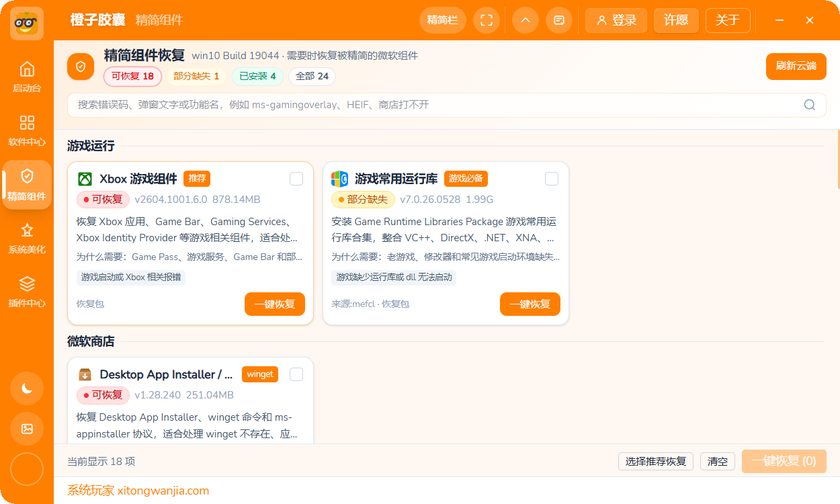
Task: Open the 关于 about button
Action: coord(728,20)
